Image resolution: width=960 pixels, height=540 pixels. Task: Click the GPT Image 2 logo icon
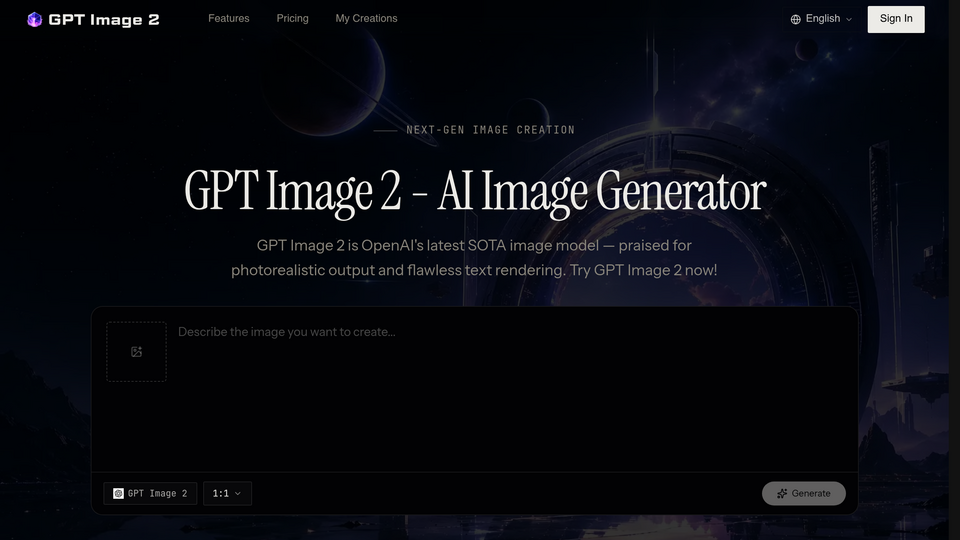(35, 20)
